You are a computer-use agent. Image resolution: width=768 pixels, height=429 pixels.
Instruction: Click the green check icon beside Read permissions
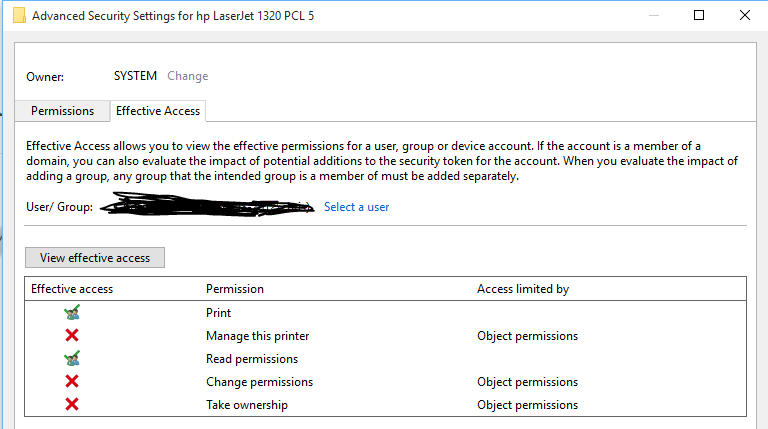pyautogui.click(x=72, y=359)
